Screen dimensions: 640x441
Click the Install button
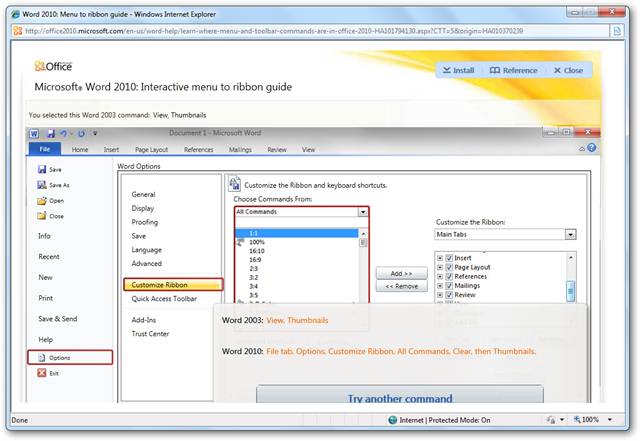pyautogui.click(x=459, y=70)
